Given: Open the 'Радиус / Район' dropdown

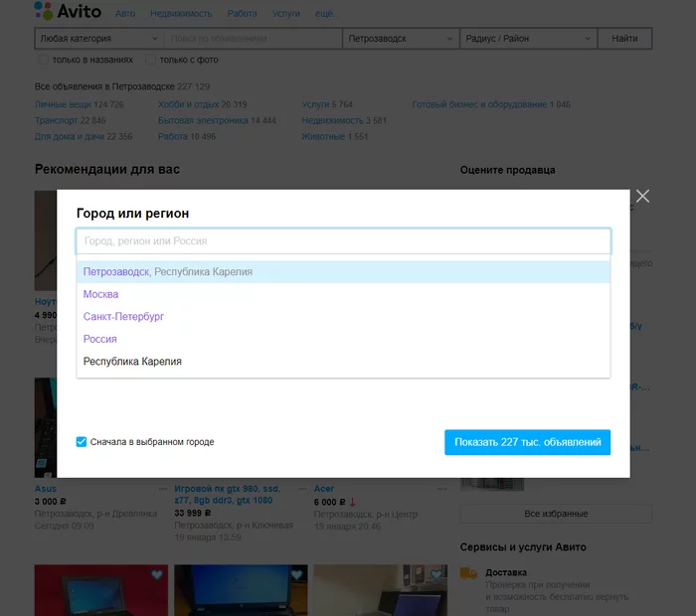Looking at the screenshot, I should pos(528,39).
